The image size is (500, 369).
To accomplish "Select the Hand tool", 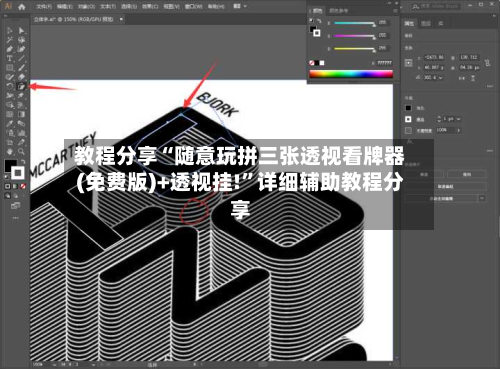I will coord(9,152).
